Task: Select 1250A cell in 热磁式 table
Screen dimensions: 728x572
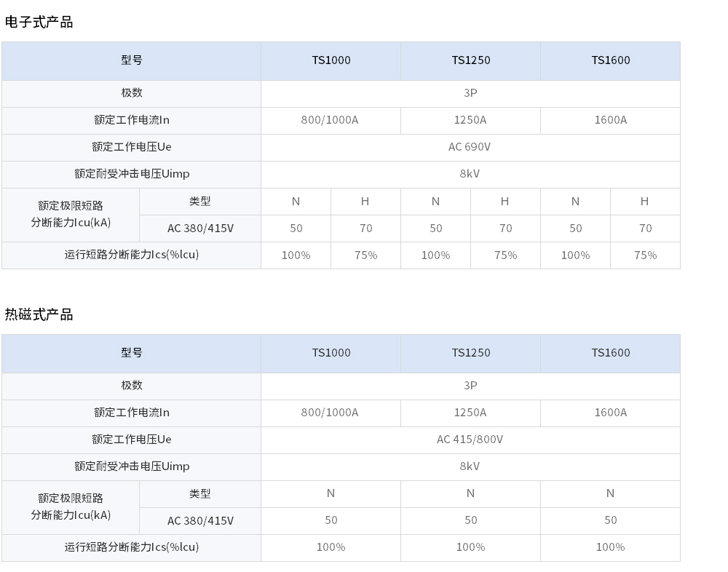Action: (x=470, y=413)
